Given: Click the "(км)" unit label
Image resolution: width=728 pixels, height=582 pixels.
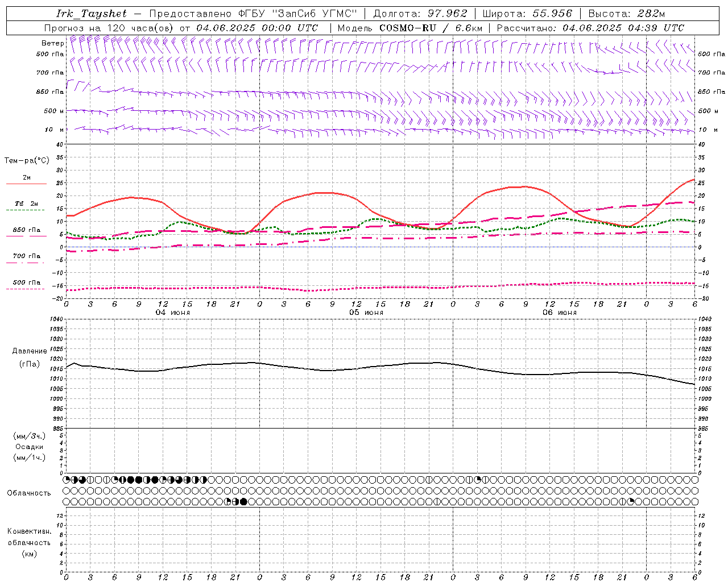Looking at the screenshot, I should click(30, 554).
